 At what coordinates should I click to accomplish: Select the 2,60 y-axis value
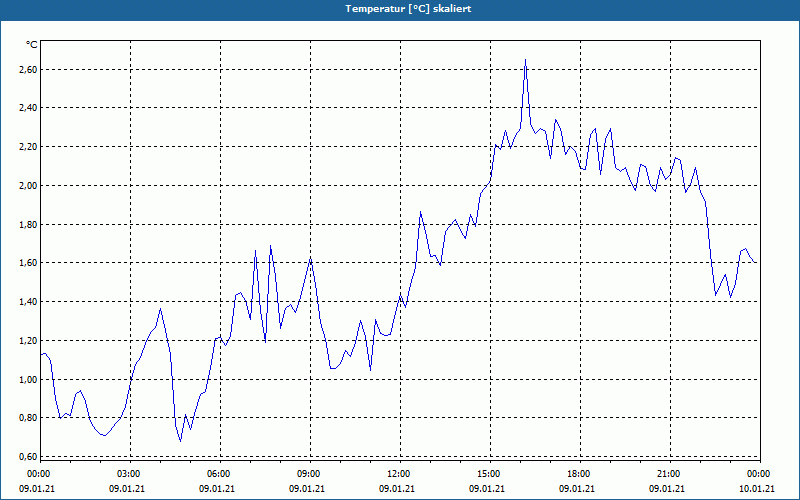pyautogui.click(x=28, y=69)
